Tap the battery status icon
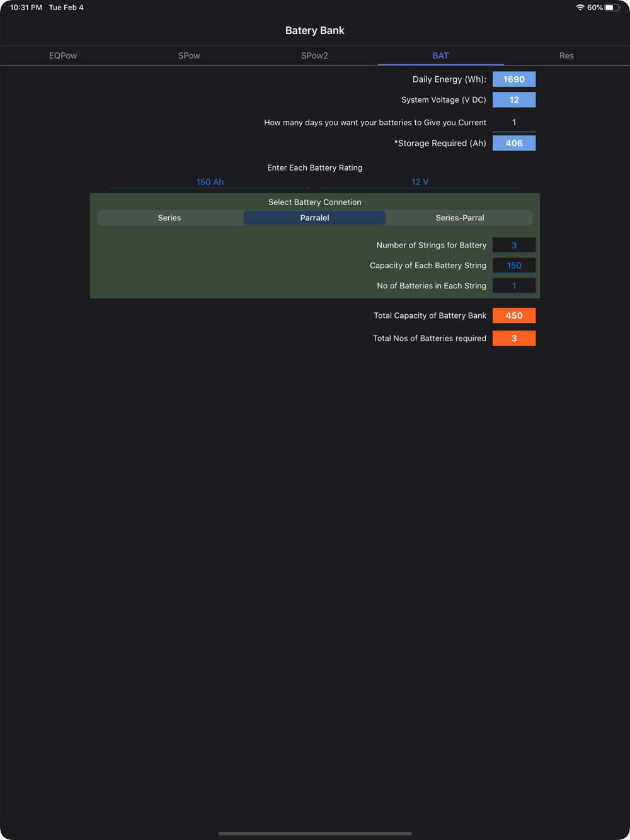 coord(612,8)
